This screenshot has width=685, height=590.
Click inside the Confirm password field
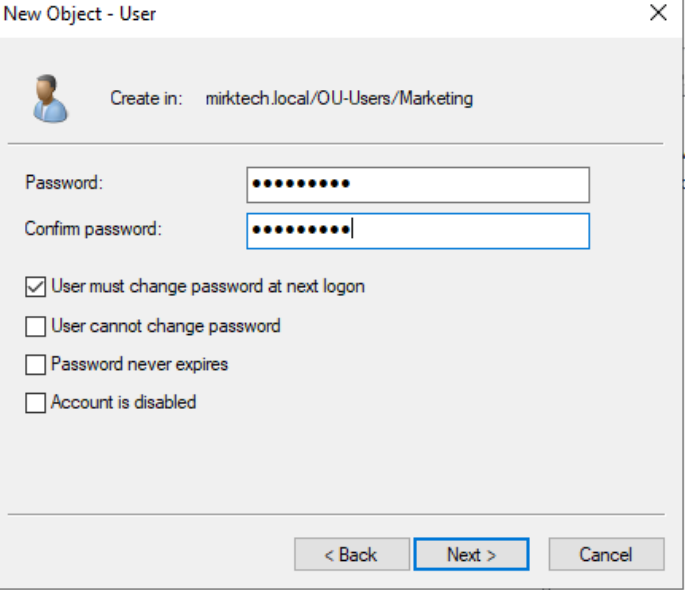(x=418, y=230)
